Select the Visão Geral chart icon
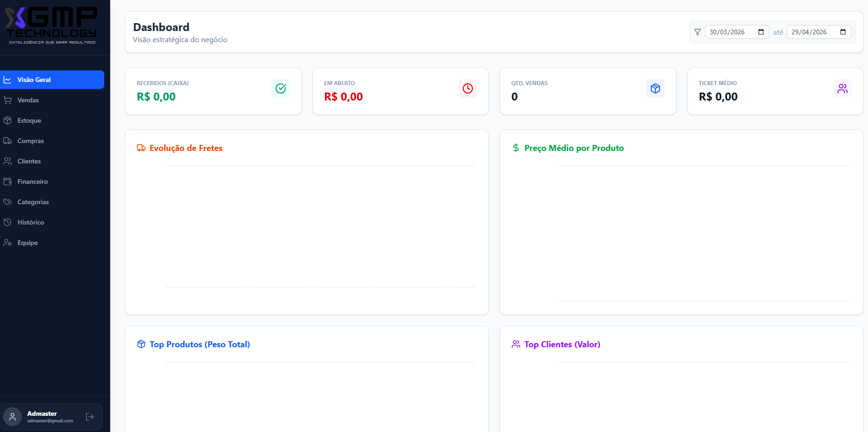 pyautogui.click(x=7, y=79)
